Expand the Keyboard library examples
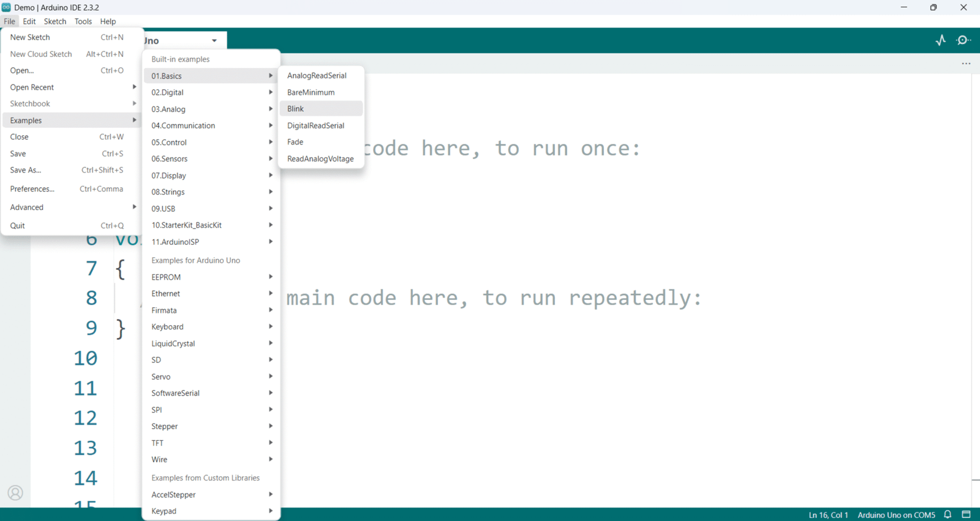 point(211,326)
